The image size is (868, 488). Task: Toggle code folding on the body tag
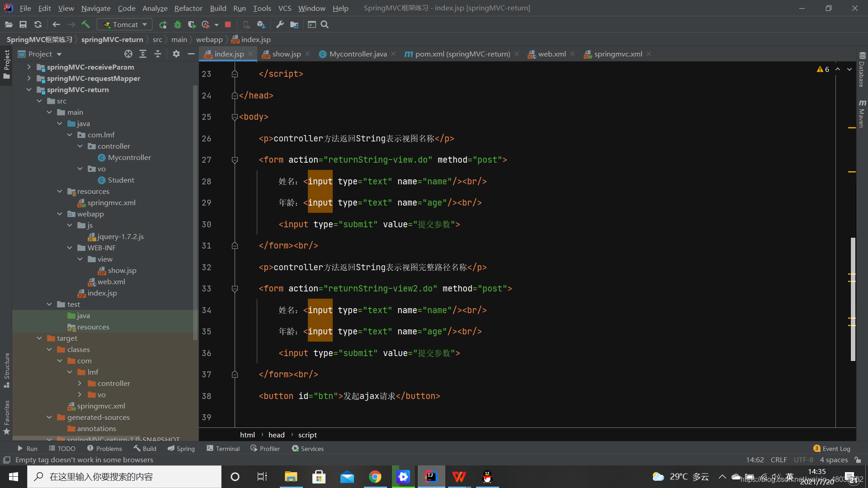pyautogui.click(x=235, y=117)
